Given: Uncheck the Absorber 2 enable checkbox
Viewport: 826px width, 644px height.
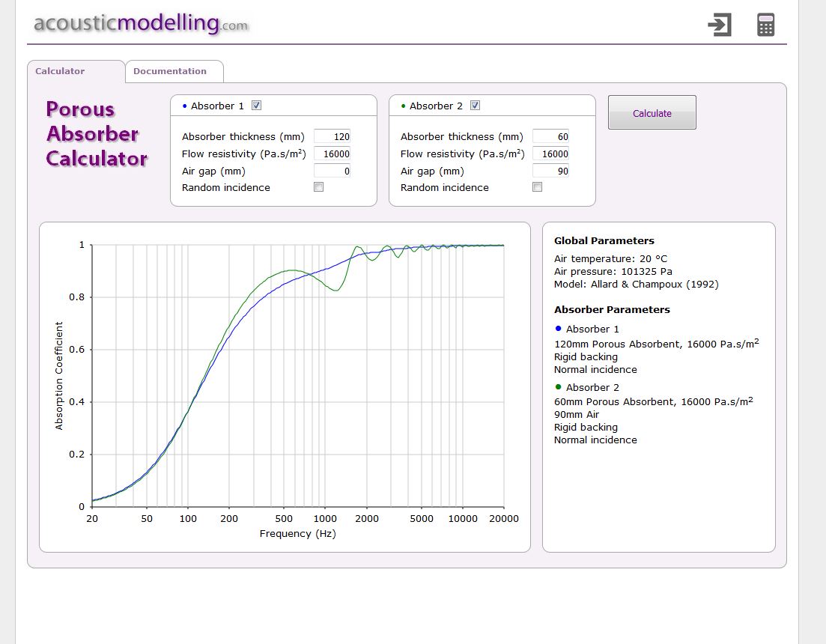Looking at the screenshot, I should pyautogui.click(x=476, y=106).
